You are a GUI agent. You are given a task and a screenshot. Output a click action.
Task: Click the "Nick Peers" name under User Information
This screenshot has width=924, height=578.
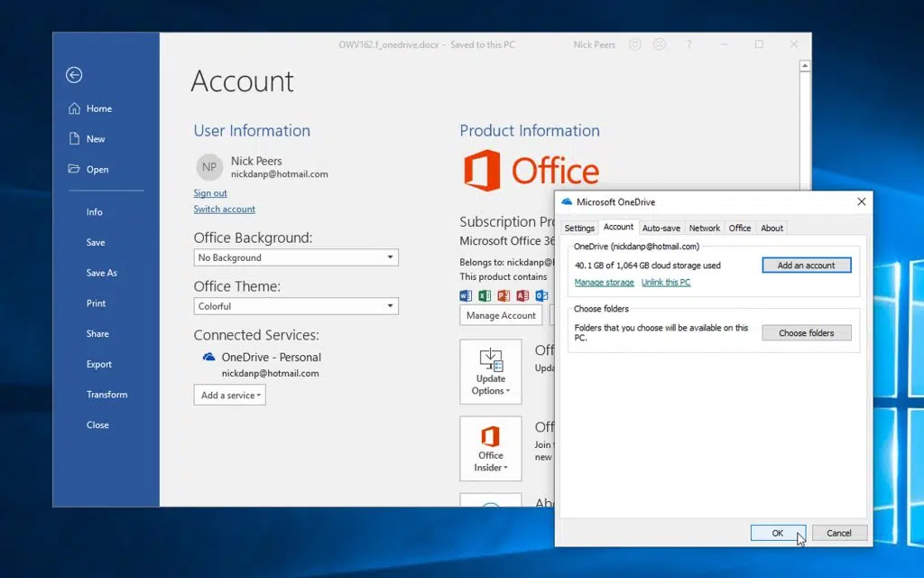(256, 161)
